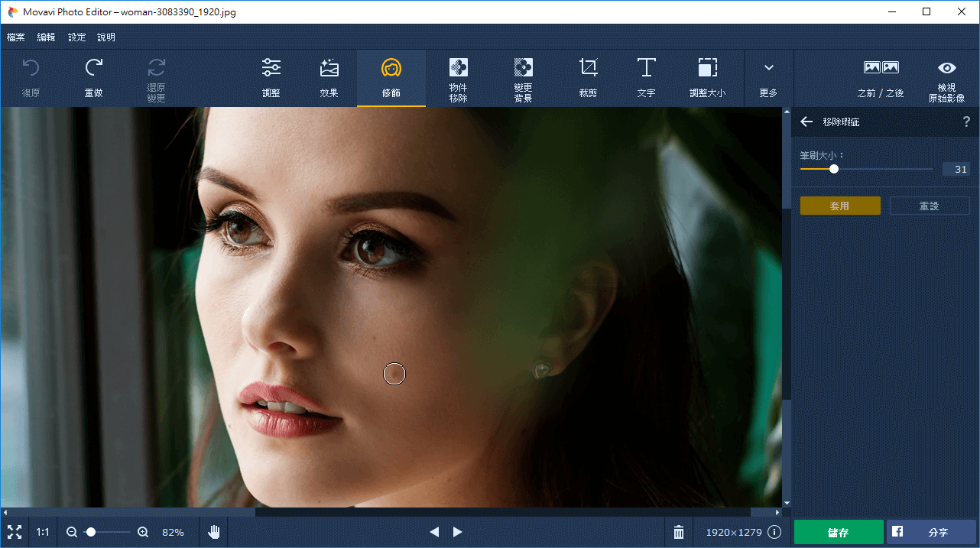980x548 pixels.
Task: Select the 物件移除 object removal tool
Action: coord(458,78)
